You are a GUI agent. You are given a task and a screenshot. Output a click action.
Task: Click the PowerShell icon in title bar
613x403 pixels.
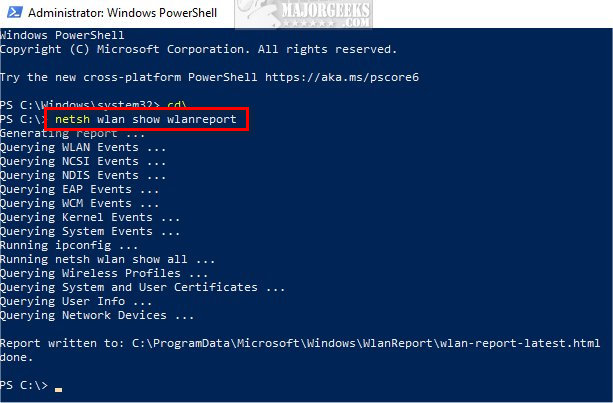coord(15,13)
